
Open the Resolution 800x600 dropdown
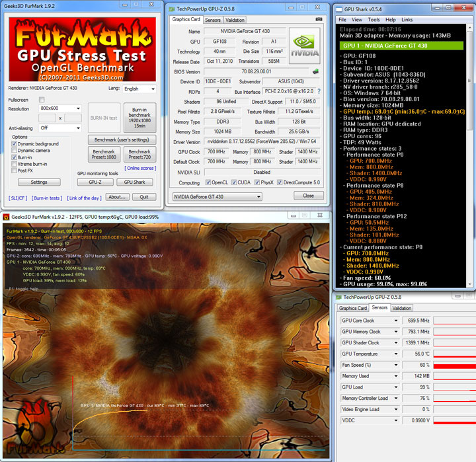(60, 108)
